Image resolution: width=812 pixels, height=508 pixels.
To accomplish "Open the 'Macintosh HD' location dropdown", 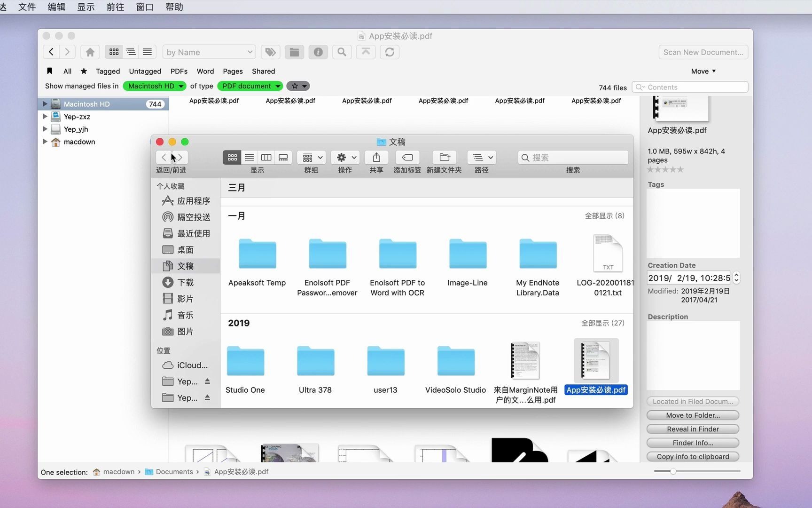I will [x=154, y=86].
